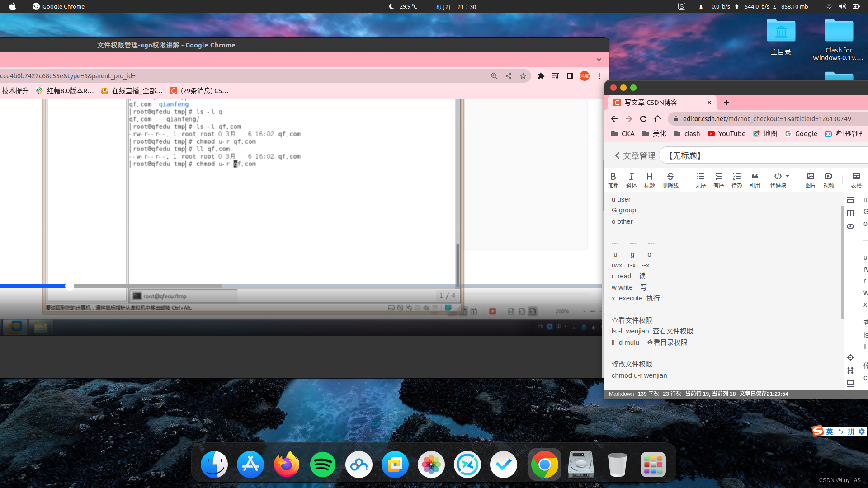Open the 红帽8.0版本R... bookmark

pos(65,91)
